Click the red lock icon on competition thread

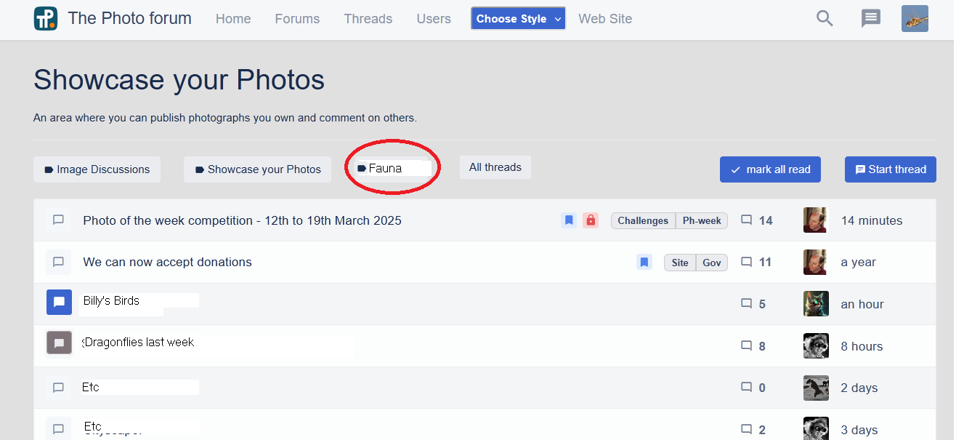[x=591, y=220]
